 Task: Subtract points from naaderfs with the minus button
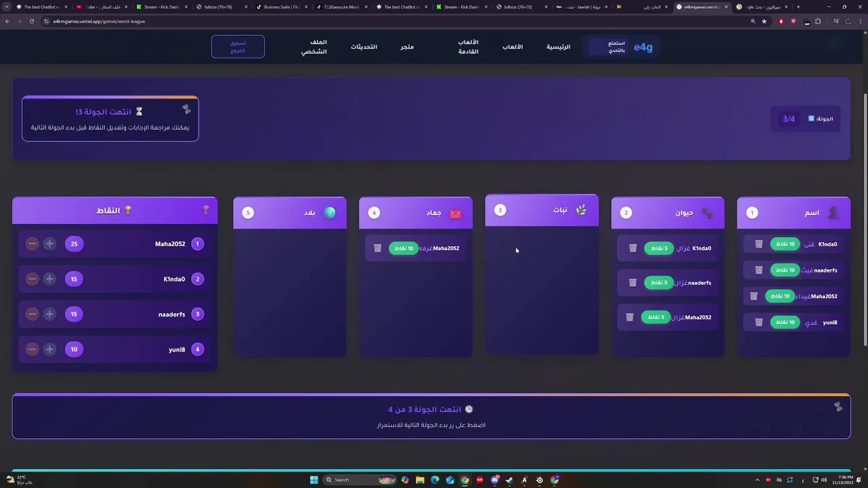click(x=32, y=314)
